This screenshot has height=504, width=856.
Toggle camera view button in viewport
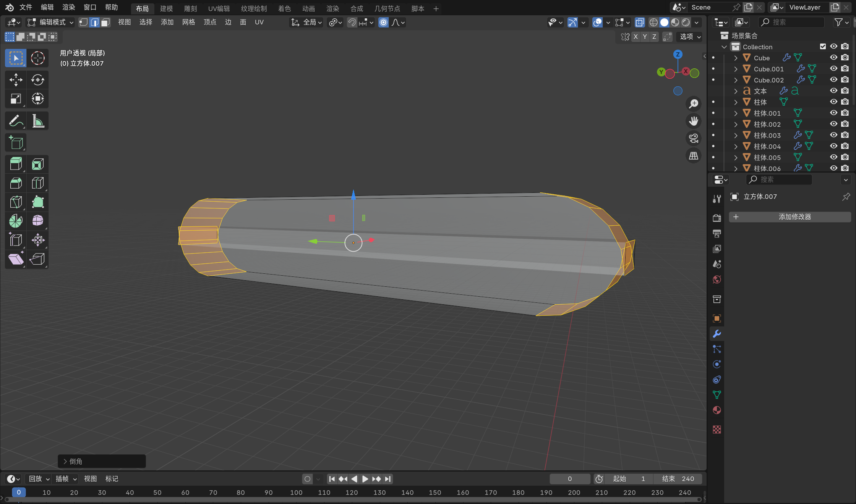pos(694,138)
